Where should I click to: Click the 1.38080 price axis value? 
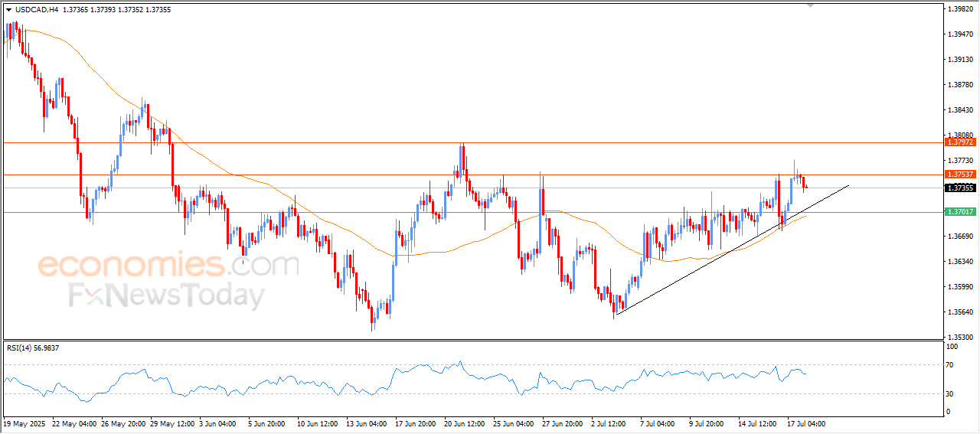(959, 135)
